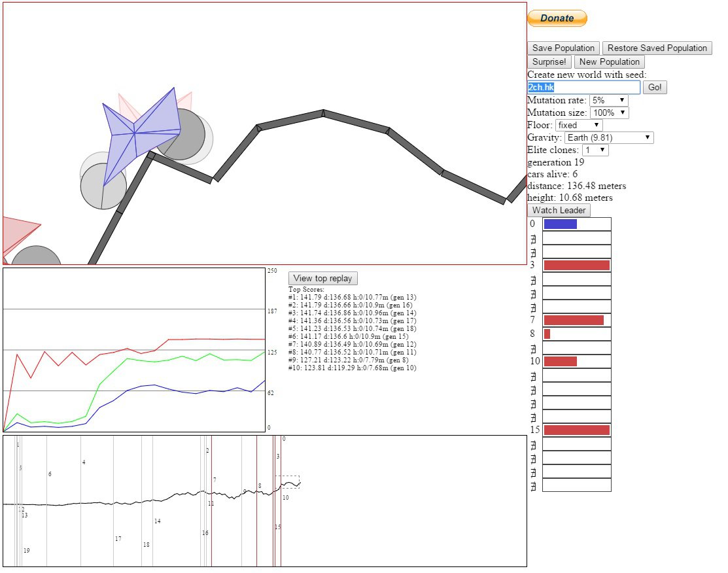Open the Mutation rate dropdown
Screen dimensions: 728x573
[x=609, y=100]
